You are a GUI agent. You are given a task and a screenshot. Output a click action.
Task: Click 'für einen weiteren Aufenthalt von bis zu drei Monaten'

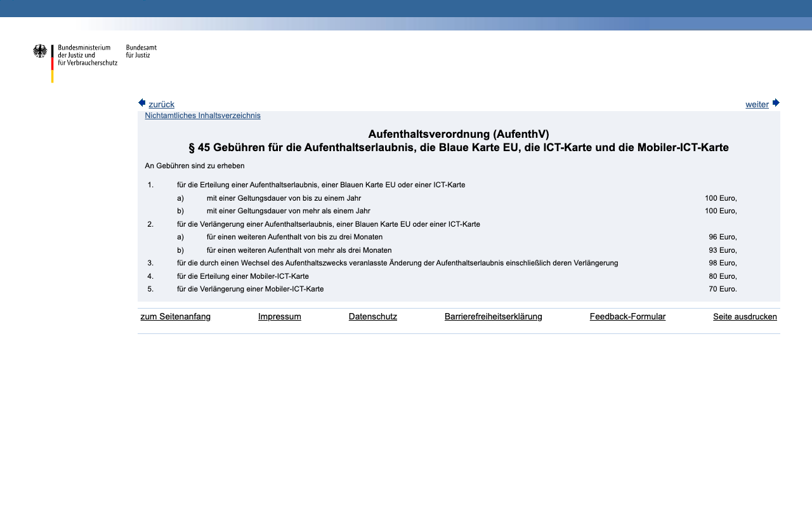tap(294, 237)
